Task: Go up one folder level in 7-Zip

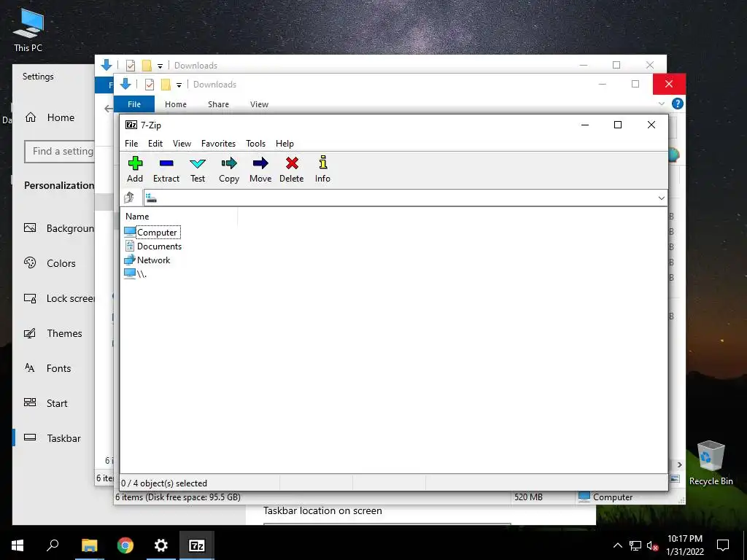Action: click(x=129, y=198)
